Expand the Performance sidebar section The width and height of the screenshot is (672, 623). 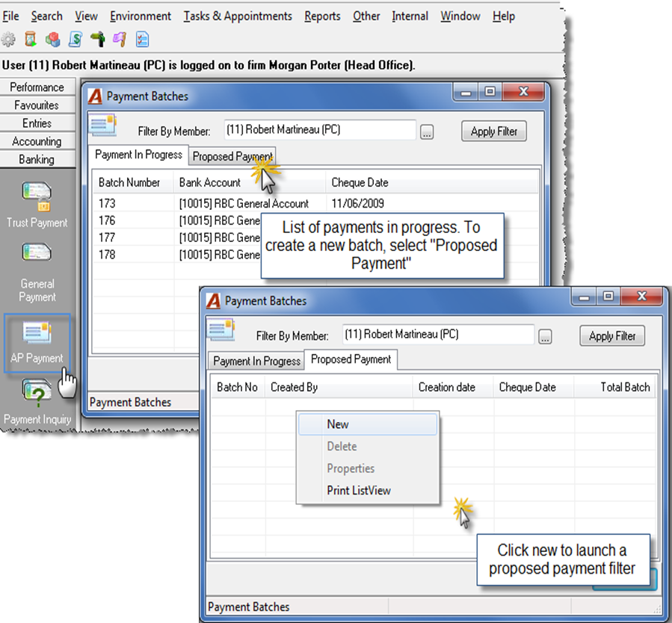click(x=37, y=87)
